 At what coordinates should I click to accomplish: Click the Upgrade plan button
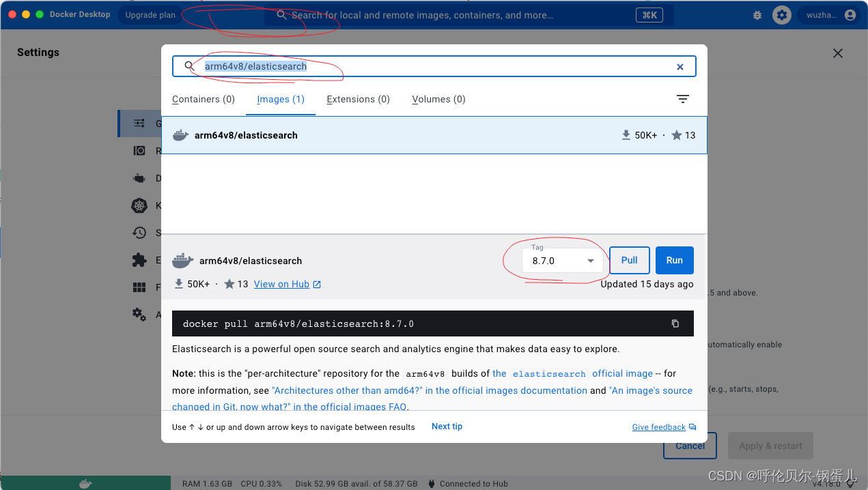pyautogui.click(x=150, y=15)
